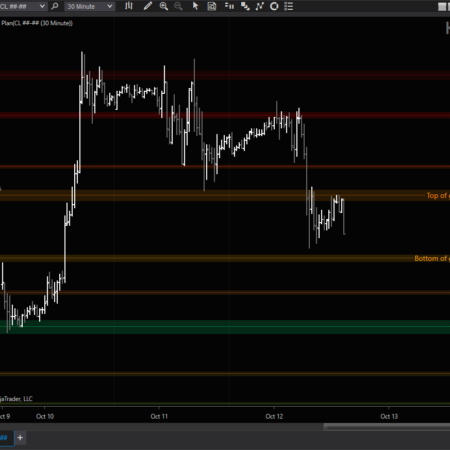This screenshot has height=450, width=450.
Task: Click the Oct 13 date axis label
Action: [x=389, y=416]
